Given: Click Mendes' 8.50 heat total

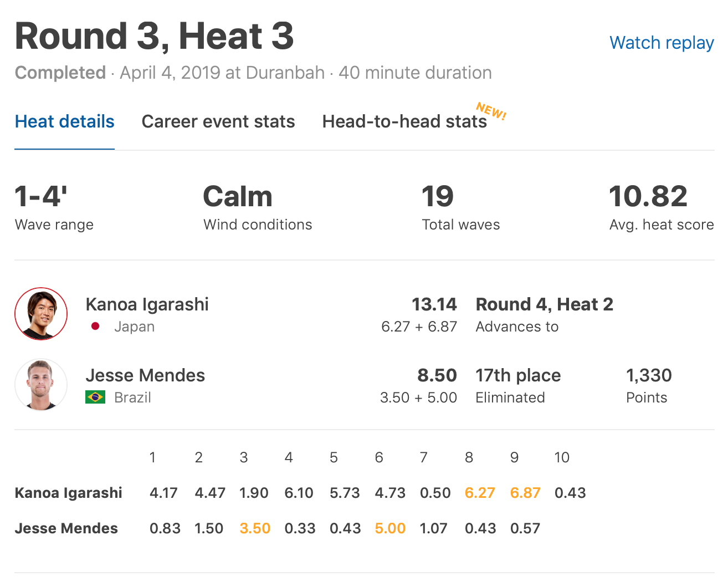Looking at the screenshot, I should [437, 375].
